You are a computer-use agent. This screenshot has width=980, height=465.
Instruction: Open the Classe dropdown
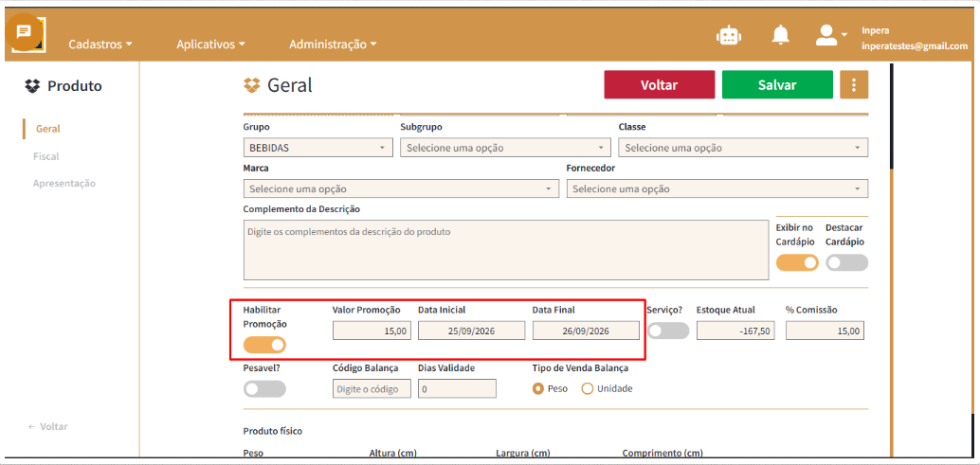pyautogui.click(x=743, y=148)
